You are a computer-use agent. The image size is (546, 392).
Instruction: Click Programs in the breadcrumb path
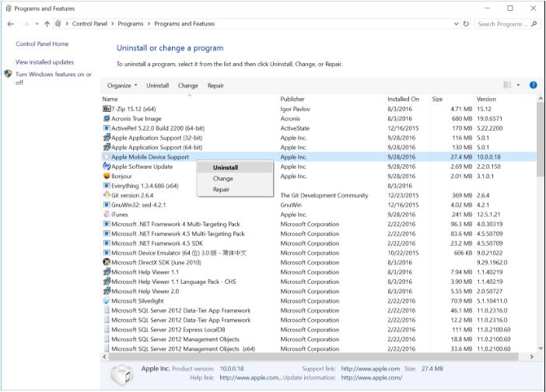(x=131, y=23)
